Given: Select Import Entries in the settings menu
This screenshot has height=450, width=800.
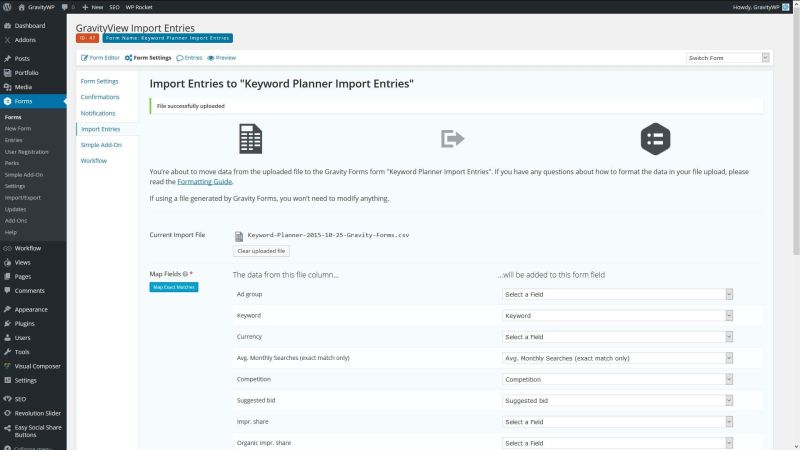Looking at the screenshot, I should (x=101, y=129).
